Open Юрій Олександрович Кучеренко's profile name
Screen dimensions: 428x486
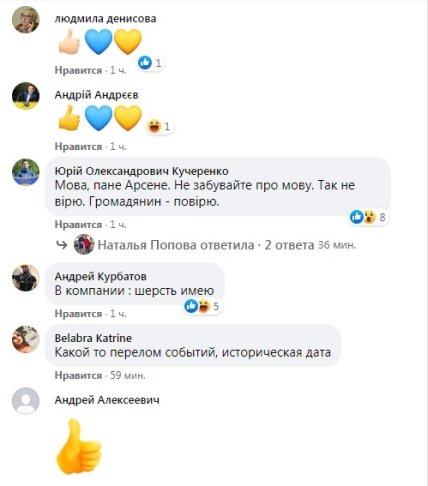141,171
